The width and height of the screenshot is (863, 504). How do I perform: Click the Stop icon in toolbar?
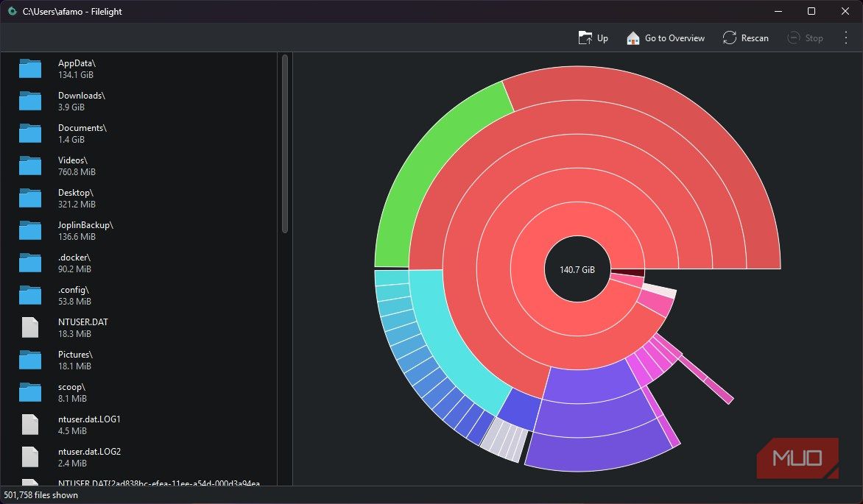[x=793, y=38]
